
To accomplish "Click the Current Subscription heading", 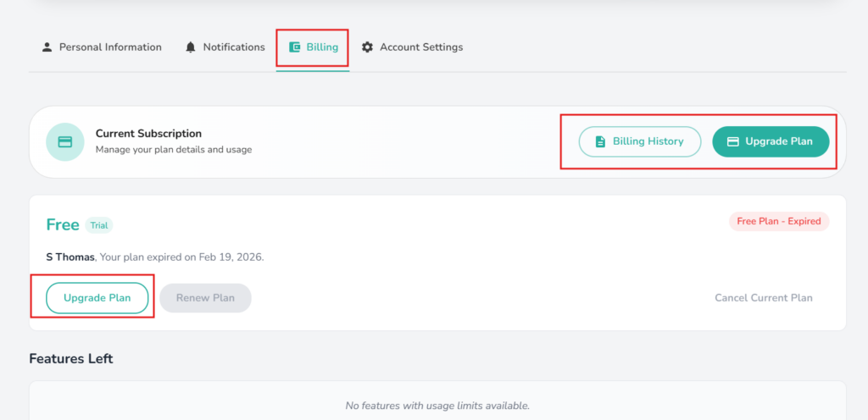I will [148, 134].
